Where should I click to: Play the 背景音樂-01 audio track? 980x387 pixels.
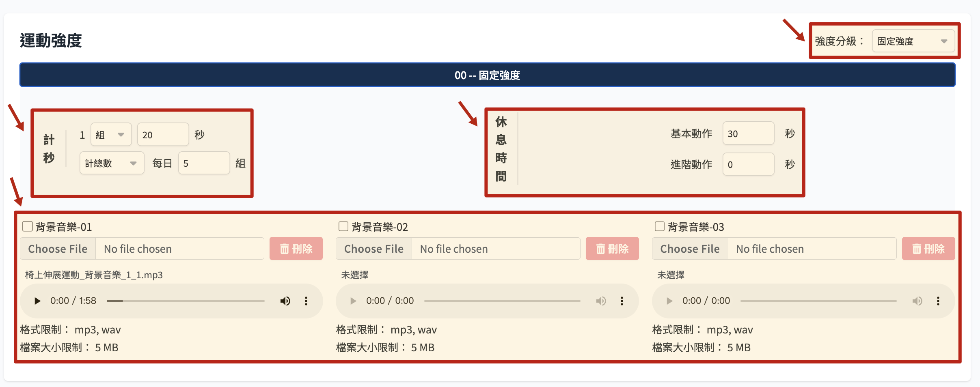pos(37,301)
